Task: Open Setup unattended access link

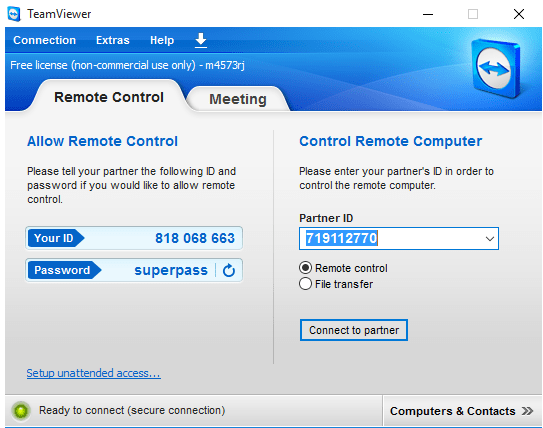Action: click(x=94, y=373)
